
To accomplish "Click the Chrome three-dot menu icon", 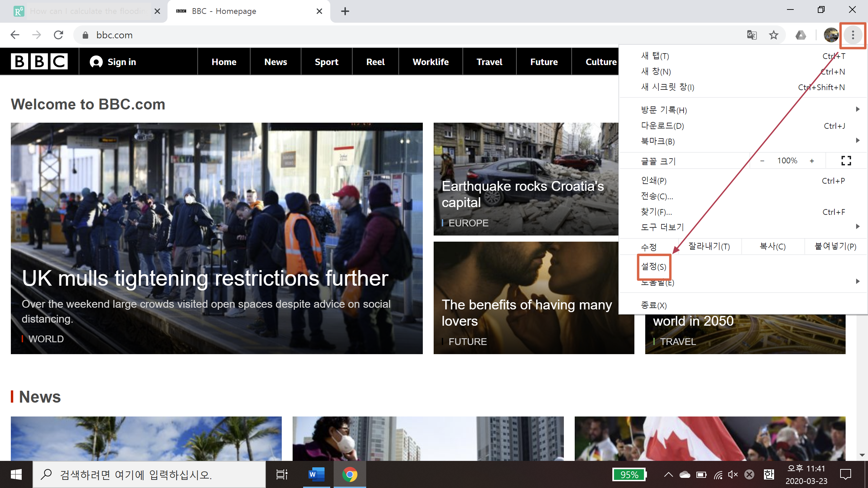I will pyautogui.click(x=853, y=35).
